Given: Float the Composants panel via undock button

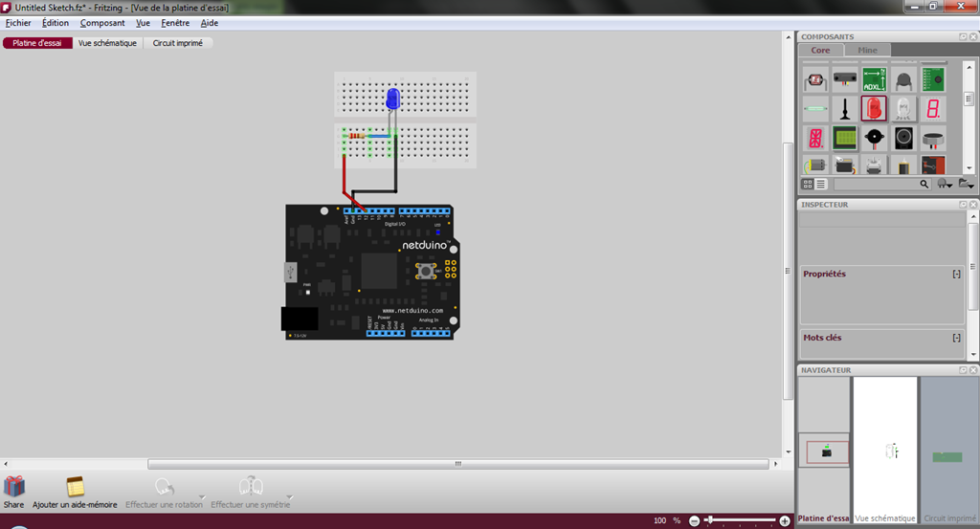Looking at the screenshot, I should 963,37.
